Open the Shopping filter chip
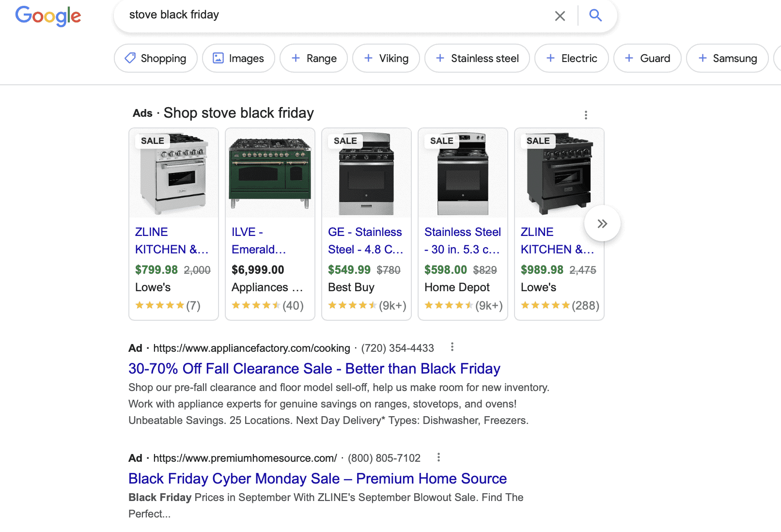 point(156,58)
